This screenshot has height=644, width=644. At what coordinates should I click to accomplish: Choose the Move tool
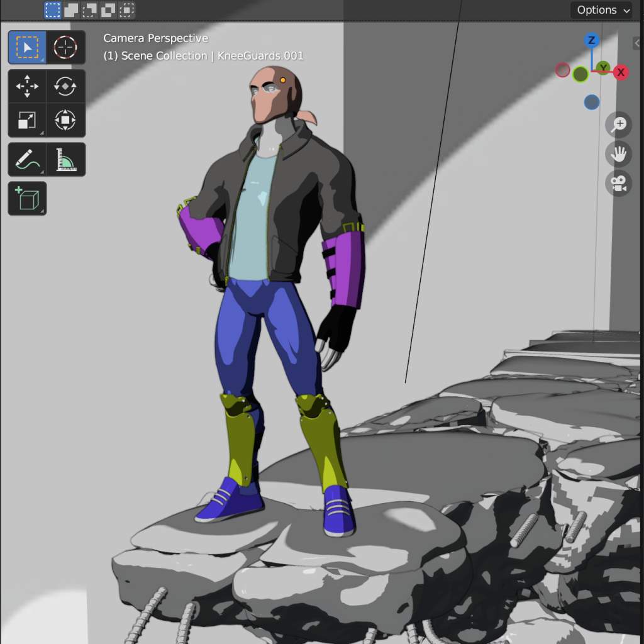(x=27, y=86)
